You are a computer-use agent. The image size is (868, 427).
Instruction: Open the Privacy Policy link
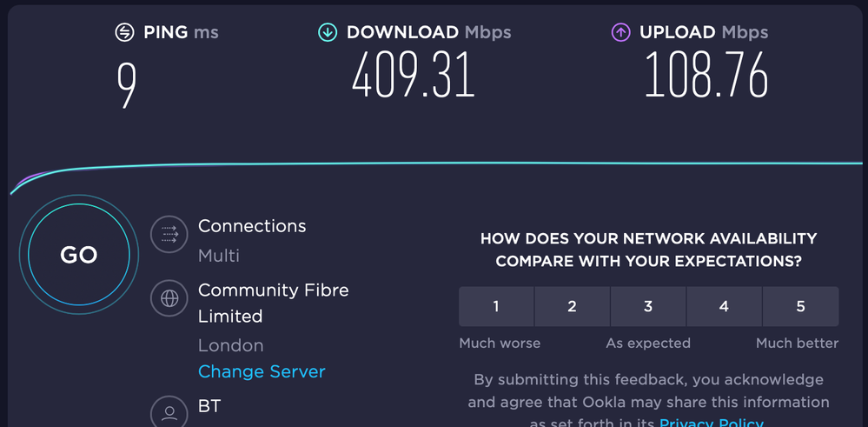711,423
